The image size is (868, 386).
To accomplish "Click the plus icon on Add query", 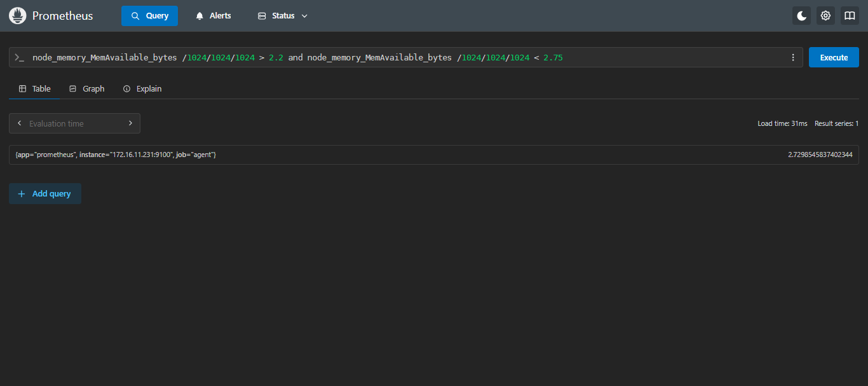I will (22, 194).
